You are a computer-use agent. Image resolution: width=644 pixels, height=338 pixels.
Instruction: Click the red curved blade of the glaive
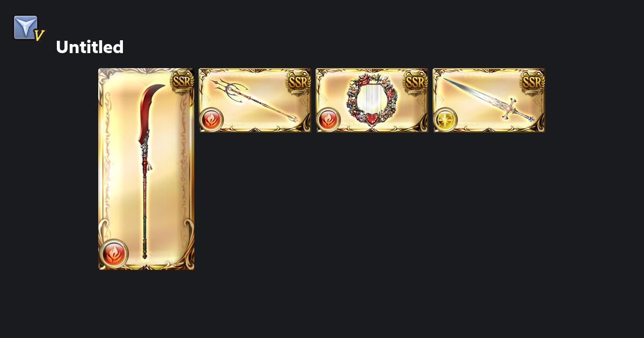pyautogui.click(x=149, y=115)
